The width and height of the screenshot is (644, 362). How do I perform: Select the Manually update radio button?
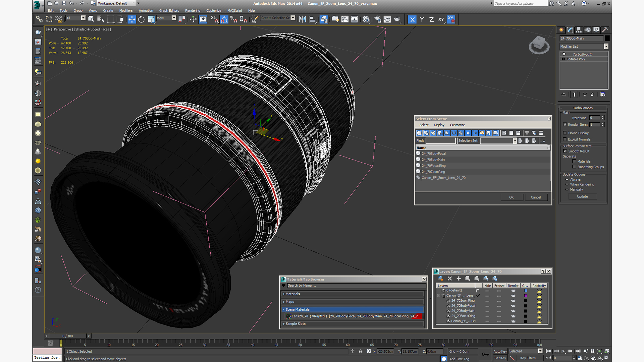(x=567, y=189)
